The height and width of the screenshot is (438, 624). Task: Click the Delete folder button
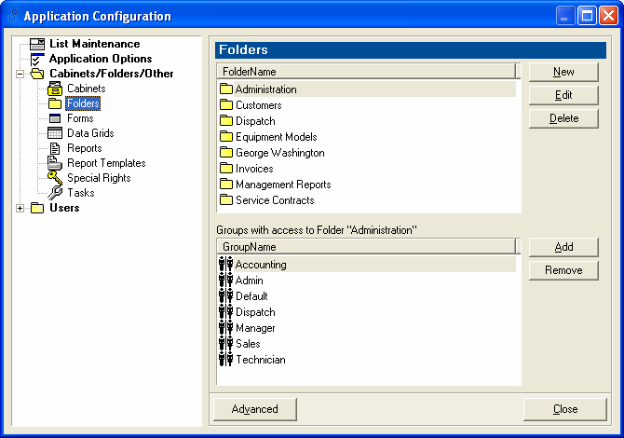(564, 119)
